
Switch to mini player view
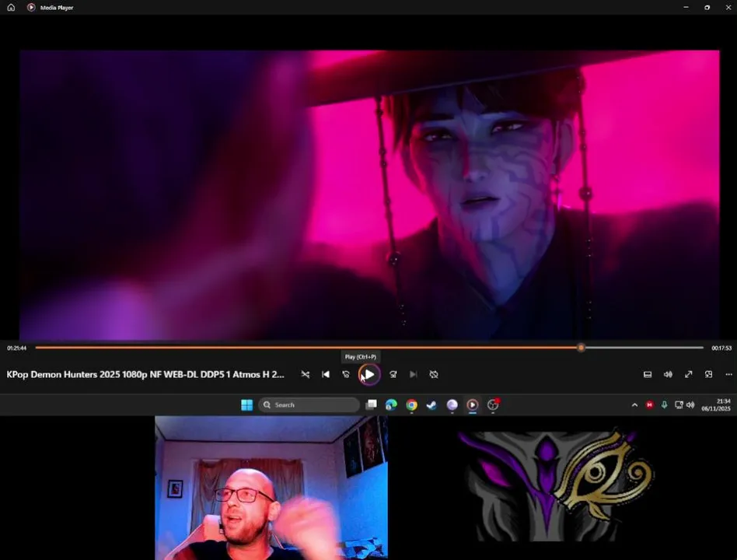pos(708,375)
